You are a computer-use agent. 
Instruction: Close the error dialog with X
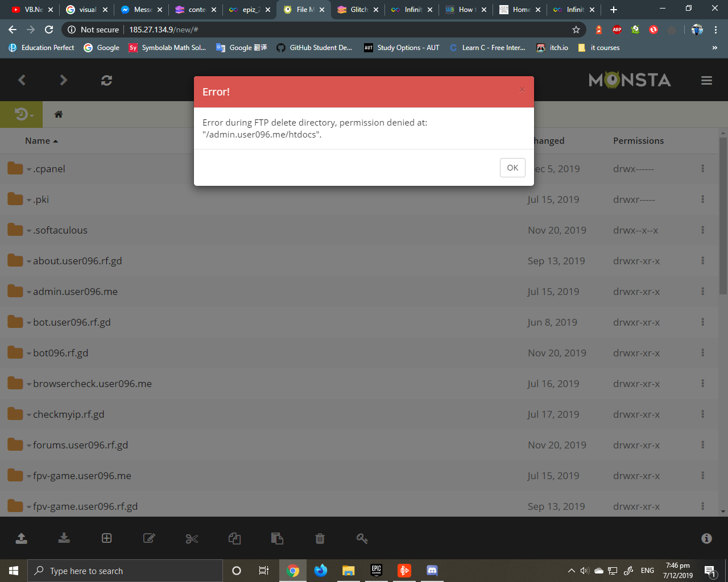click(522, 90)
